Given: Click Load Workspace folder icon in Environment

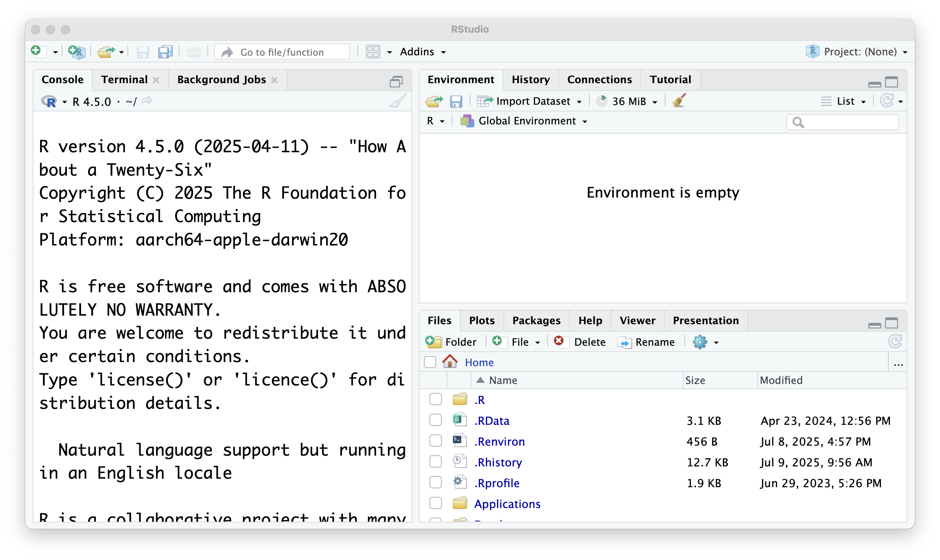Looking at the screenshot, I should (434, 101).
